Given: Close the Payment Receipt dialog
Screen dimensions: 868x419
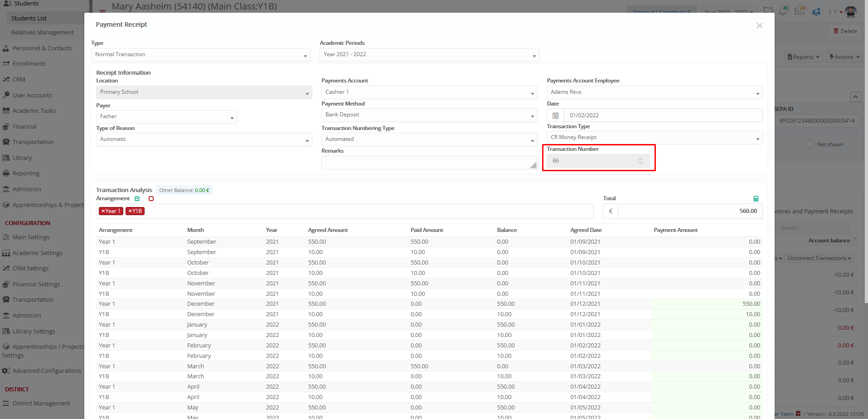Looking at the screenshot, I should [759, 25].
